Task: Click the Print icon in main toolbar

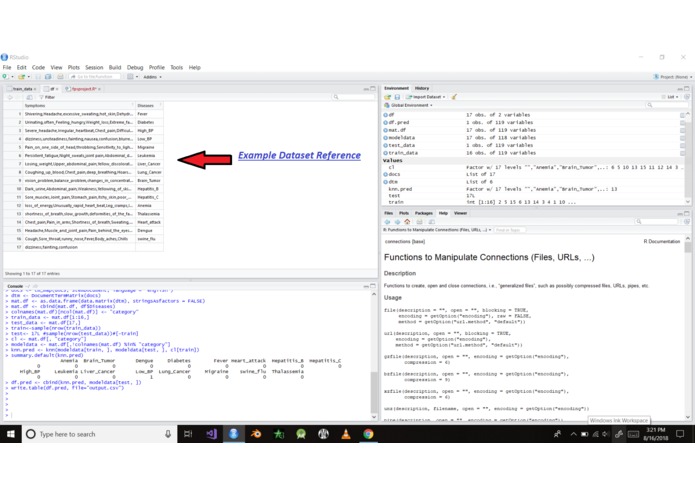Action: (x=60, y=77)
